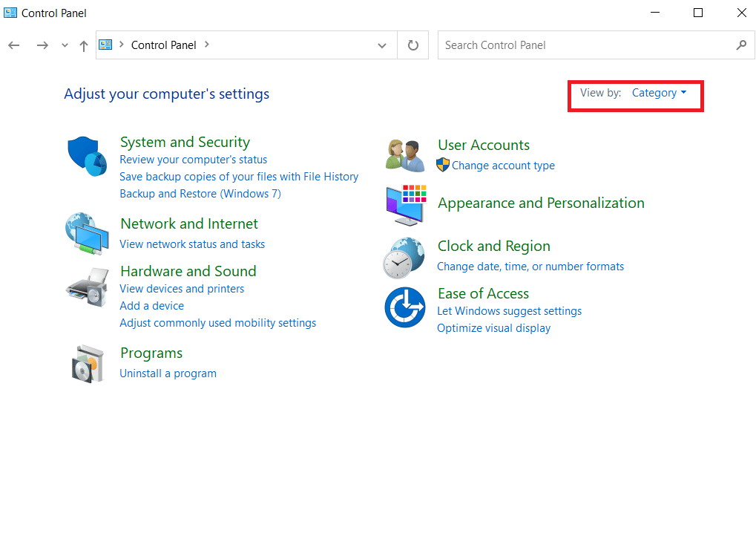This screenshot has width=756, height=542.
Task: Open the Network and Internet globe icon
Action: [x=88, y=234]
